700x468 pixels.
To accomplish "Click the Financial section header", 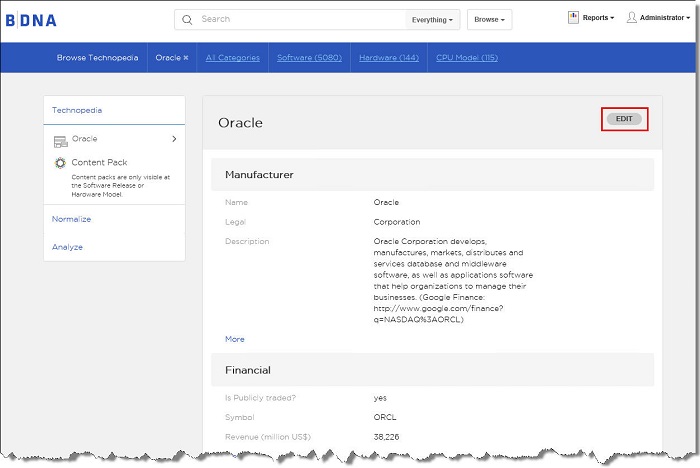I will [432, 370].
